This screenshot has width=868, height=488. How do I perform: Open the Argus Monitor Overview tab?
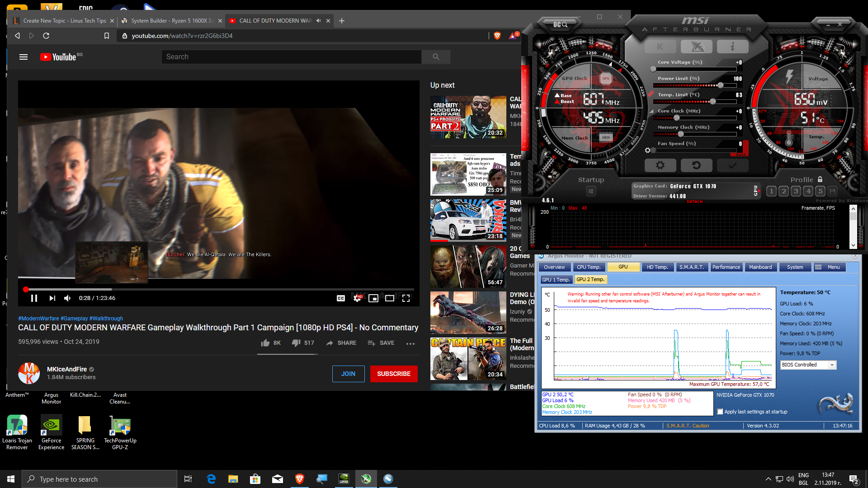point(554,267)
